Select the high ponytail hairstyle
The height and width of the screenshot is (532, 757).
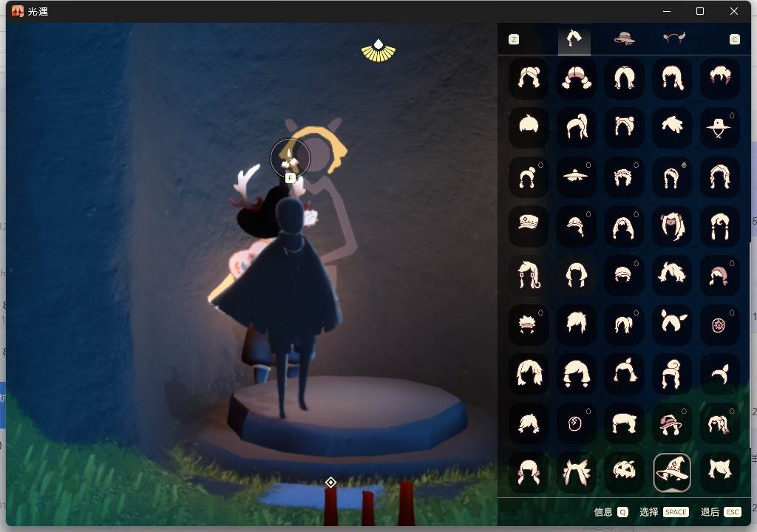(577, 127)
